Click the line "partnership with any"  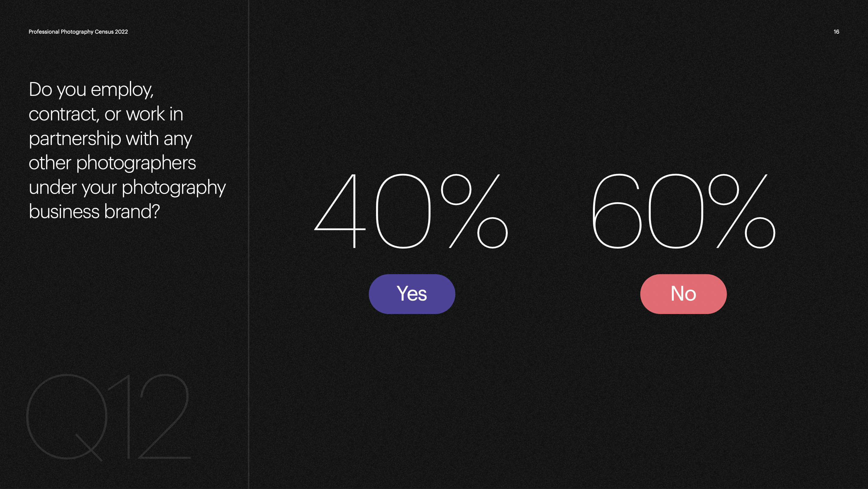pyautogui.click(x=110, y=139)
